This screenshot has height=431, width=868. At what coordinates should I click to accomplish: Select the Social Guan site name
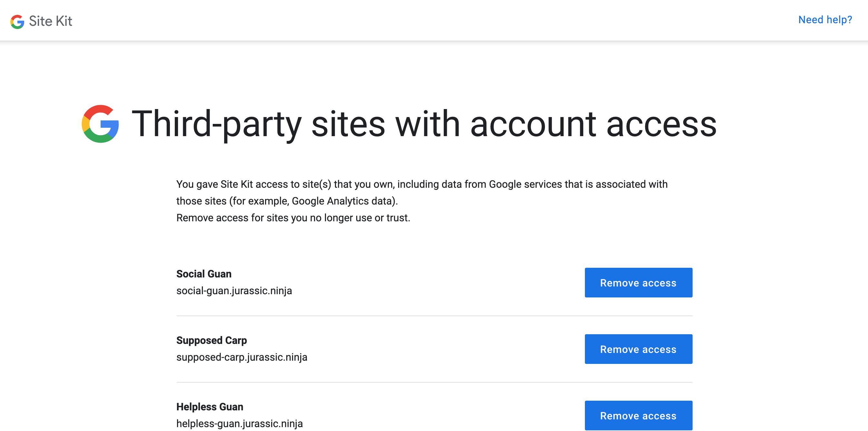pos(203,274)
